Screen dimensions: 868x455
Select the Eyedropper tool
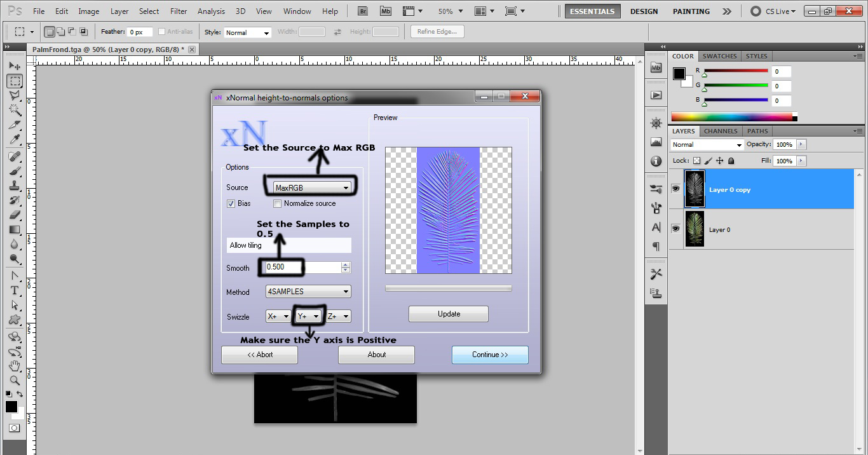15,140
